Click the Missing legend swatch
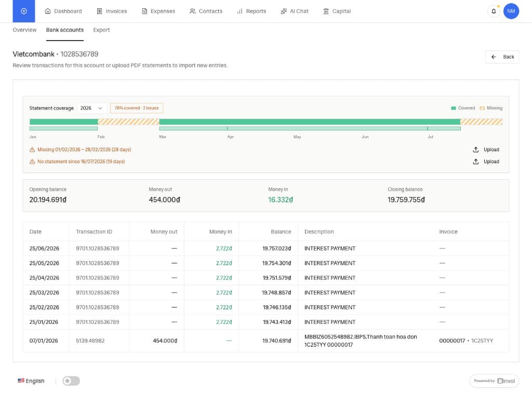 click(x=482, y=108)
